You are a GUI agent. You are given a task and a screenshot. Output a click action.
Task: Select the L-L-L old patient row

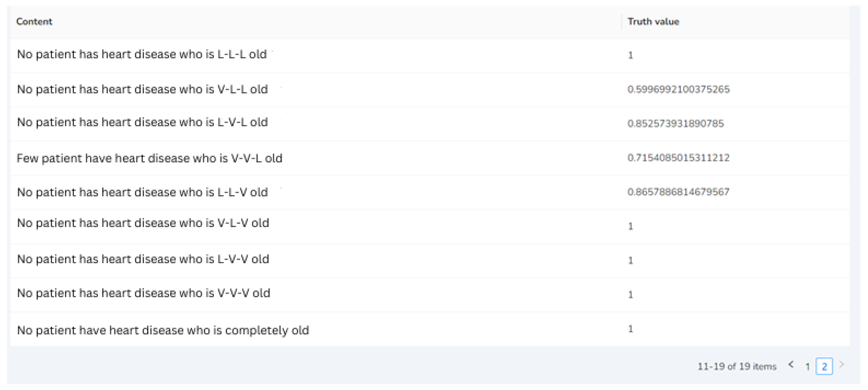(142, 54)
